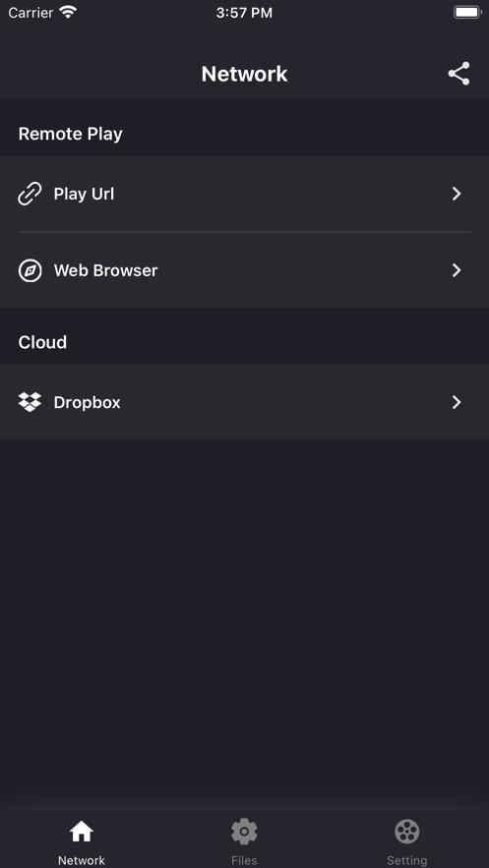The width and height of the screenshot is (489, 868).
Task: Tap the home icon in tab bar
Action: (x=82, y=832)
